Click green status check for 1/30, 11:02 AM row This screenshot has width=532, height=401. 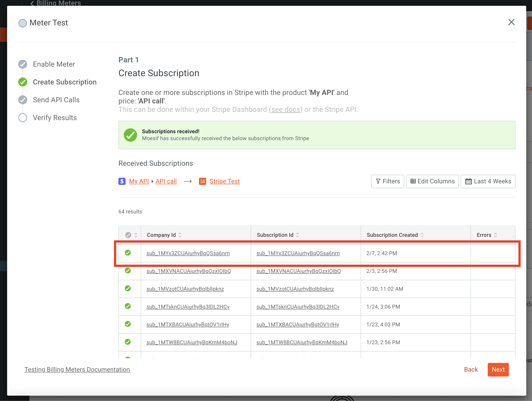pos(128,288)
